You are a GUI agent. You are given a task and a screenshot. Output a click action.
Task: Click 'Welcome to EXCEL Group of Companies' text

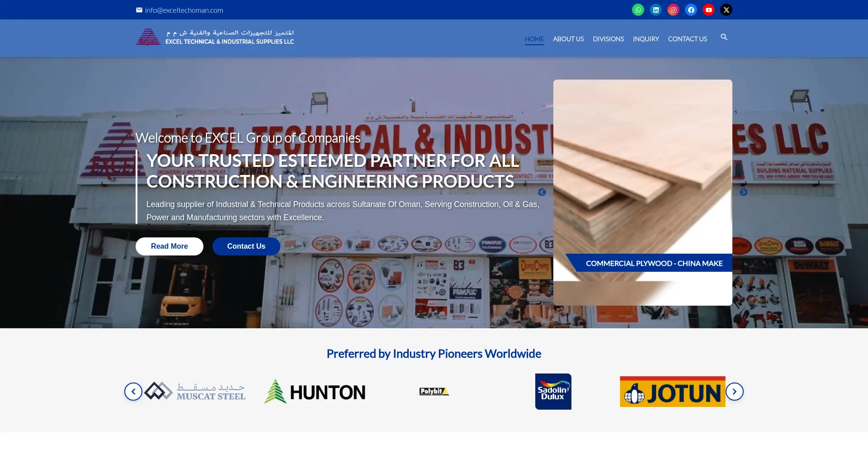[248, 138]
